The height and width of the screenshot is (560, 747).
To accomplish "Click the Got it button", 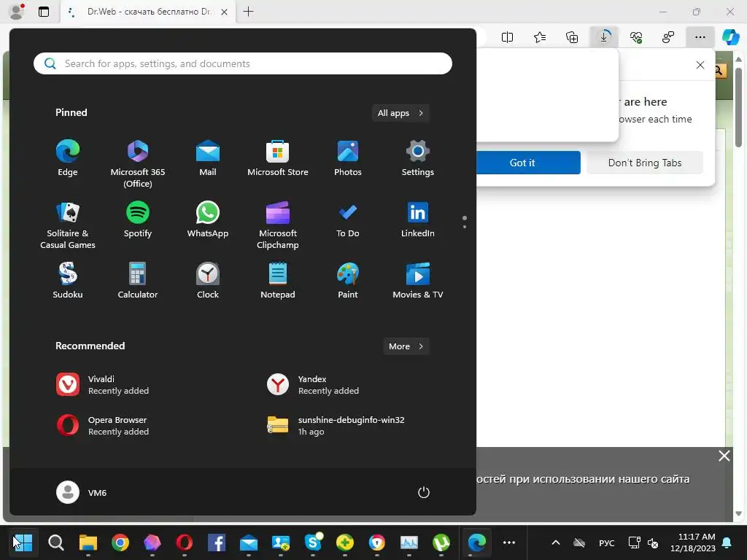I will tap(522, 163).
